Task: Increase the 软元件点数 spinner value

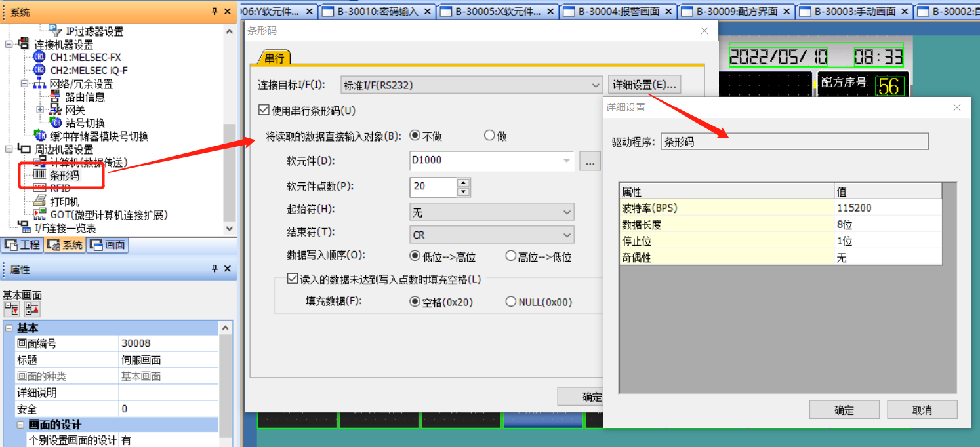Action: coord(464,182)
